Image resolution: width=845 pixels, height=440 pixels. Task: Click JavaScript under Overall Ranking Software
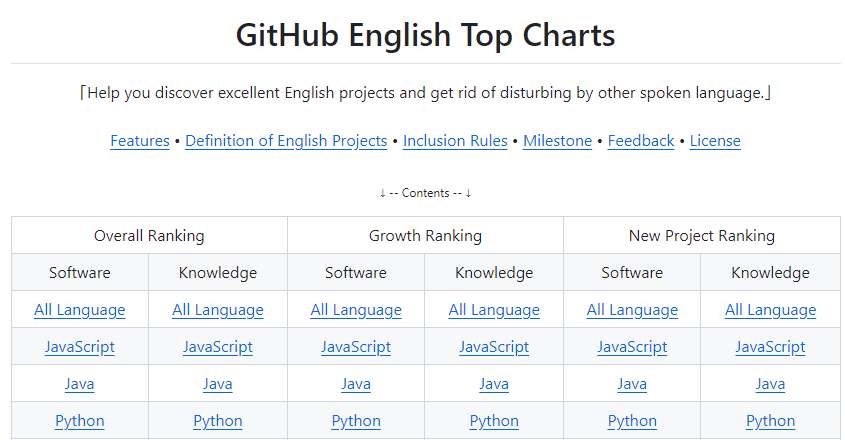(80, 347)
